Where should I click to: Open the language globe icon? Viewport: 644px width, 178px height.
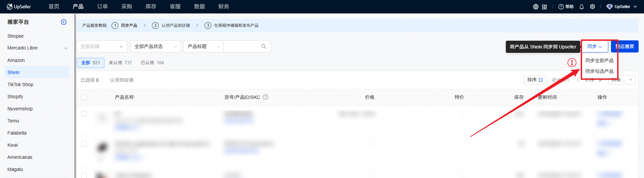pyautogui.click(x=535, y=7)
